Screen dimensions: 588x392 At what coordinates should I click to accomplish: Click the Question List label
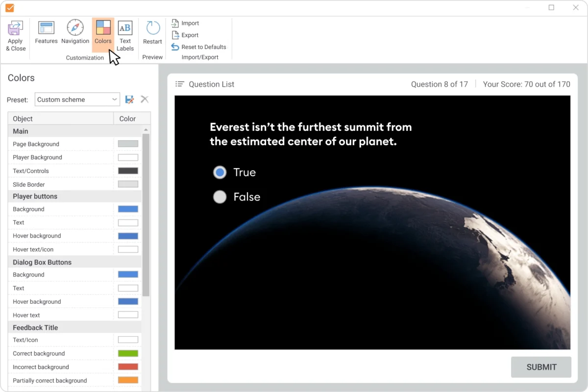coord(212,84)
